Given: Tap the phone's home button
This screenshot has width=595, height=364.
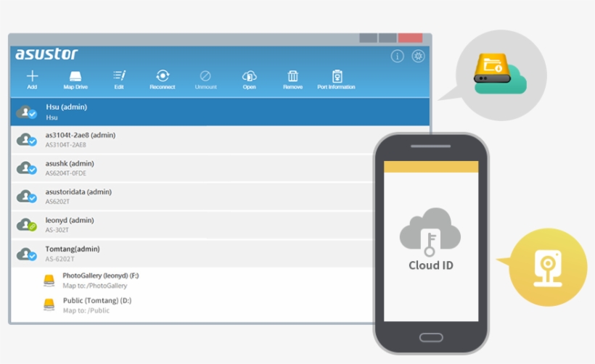Looking at the screenshot, I should click(x=431, y=337).
